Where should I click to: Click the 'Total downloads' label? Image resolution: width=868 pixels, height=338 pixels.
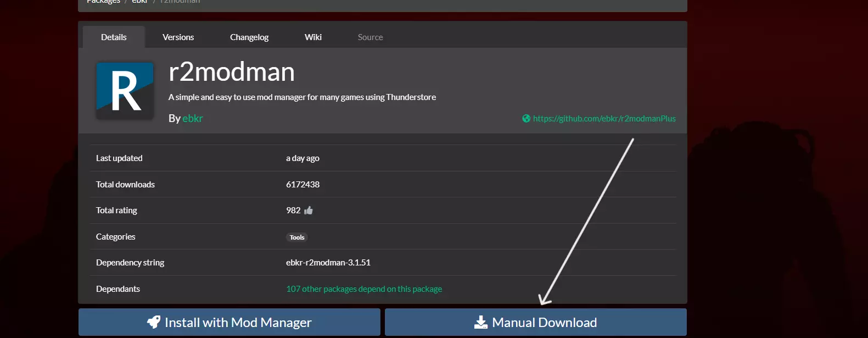125,185
